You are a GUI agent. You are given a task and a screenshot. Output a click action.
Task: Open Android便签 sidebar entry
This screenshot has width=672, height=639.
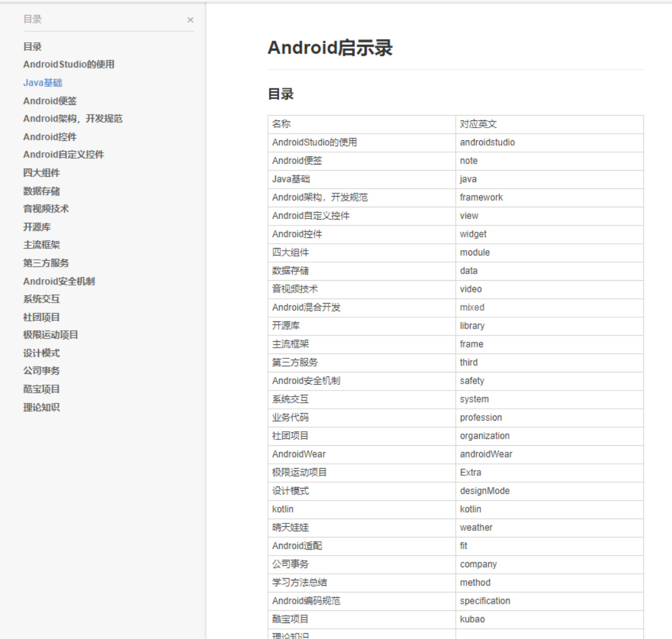coord(50,101)
